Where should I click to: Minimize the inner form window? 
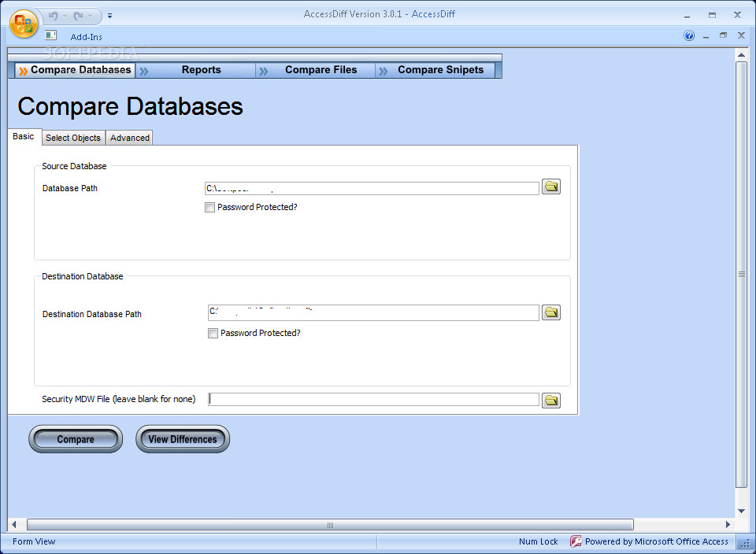(x=706, y=36)
